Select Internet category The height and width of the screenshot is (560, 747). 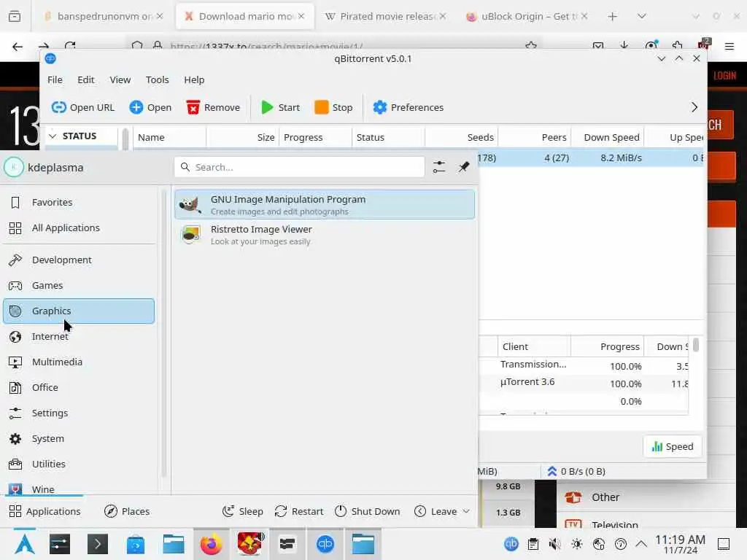79,337
